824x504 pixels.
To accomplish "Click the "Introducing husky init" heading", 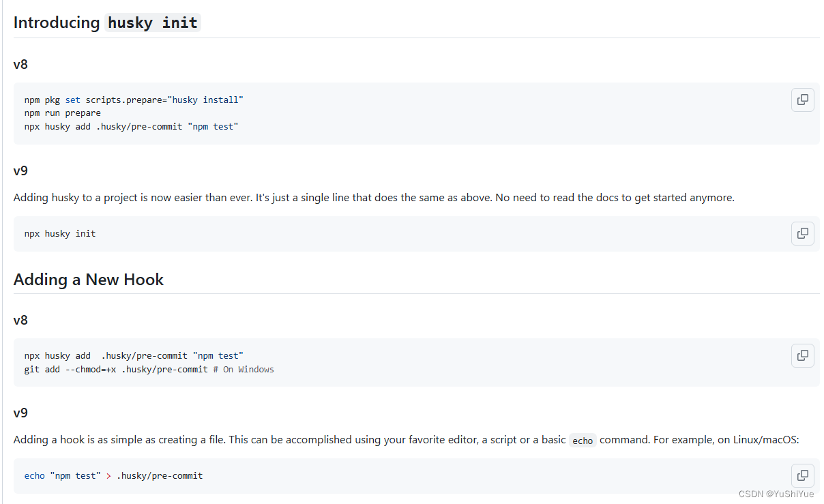I will pos(106,23).
